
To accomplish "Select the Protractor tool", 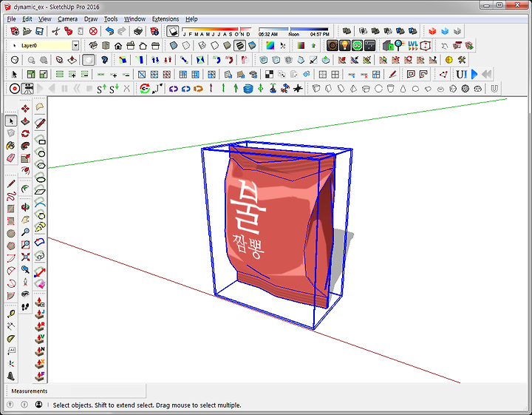I will tap(11, 339).
